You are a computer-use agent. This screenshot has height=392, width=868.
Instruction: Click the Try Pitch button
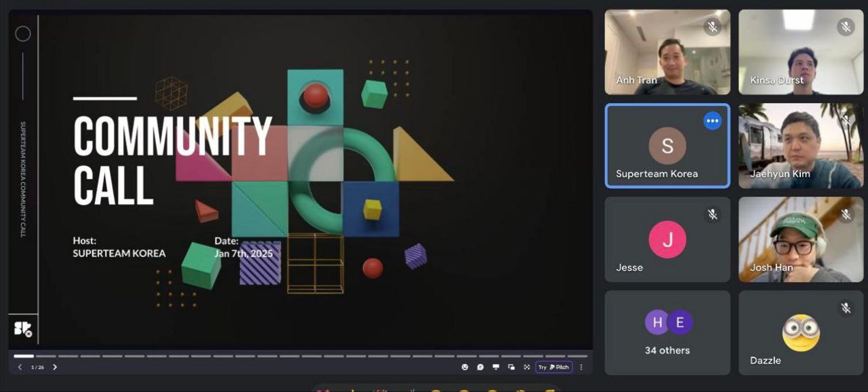point(554,367)
